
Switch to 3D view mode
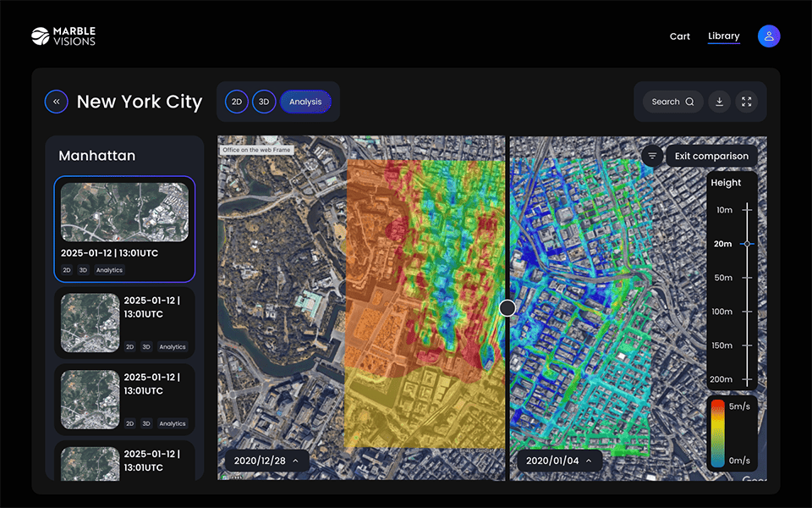click(x=264, y=102)
